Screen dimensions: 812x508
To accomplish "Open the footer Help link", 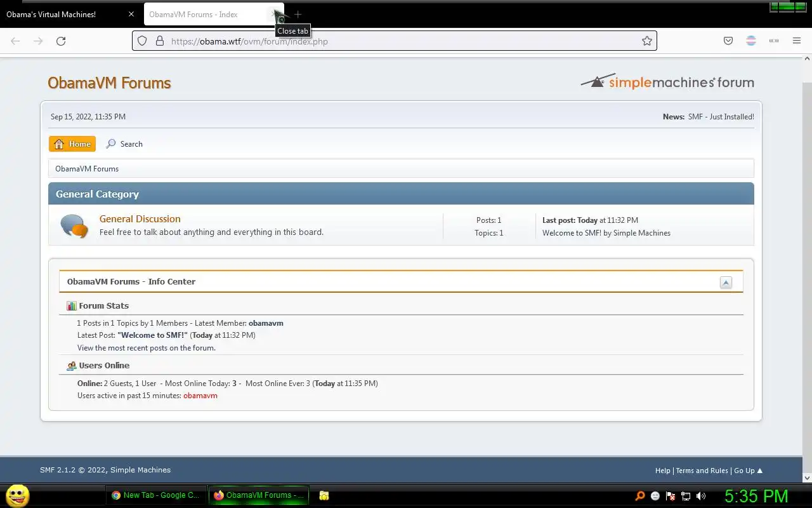I will (662, 471).
